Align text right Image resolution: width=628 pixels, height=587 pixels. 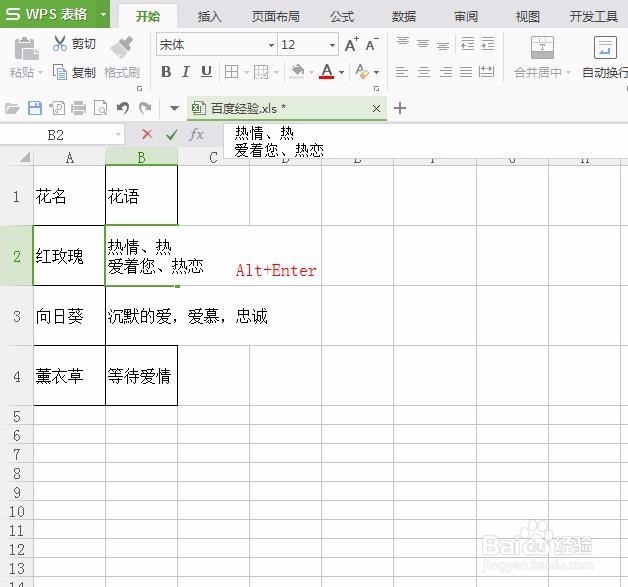[x=445, y=72]
